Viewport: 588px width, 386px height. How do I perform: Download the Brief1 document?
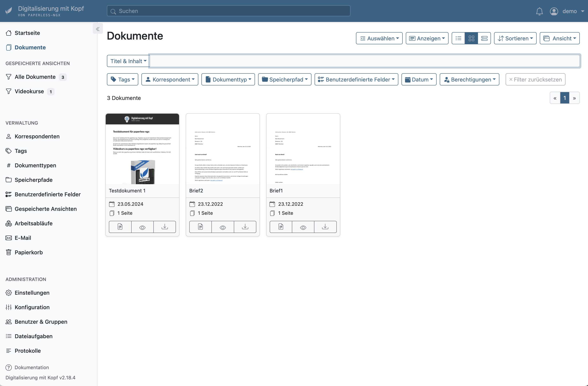tap(325, 227)
